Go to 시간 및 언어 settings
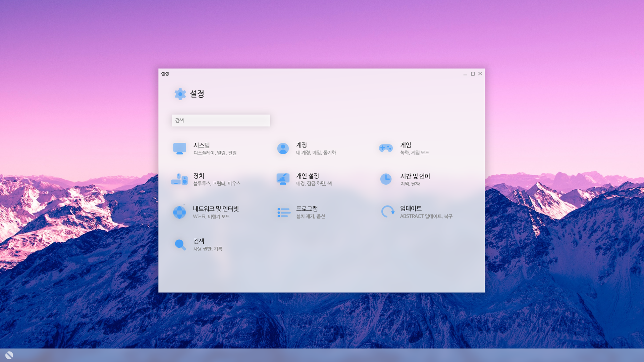 (415, 176)
